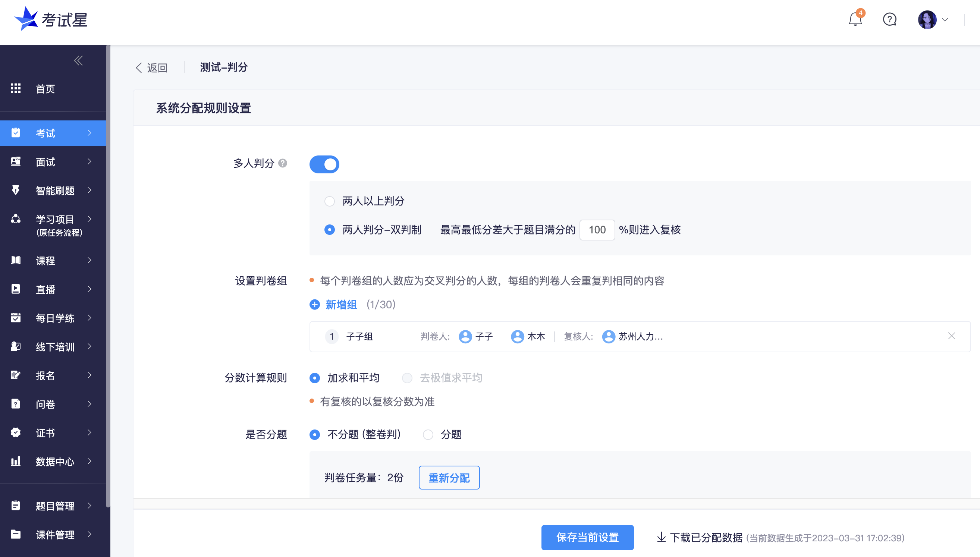Remove 子子组 with the X button
Image resolution: width=980 pixels, height=557 pixels.
click(x=952, y=336)
